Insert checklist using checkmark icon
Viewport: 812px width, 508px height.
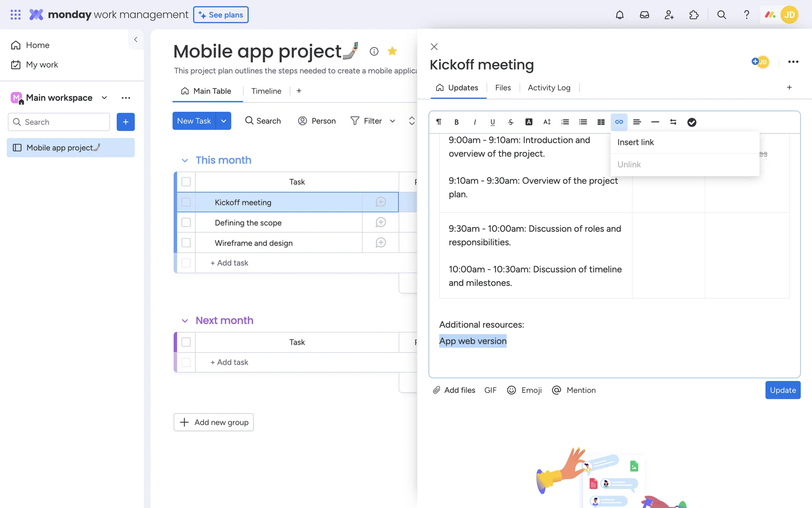(x=691, y=122)
